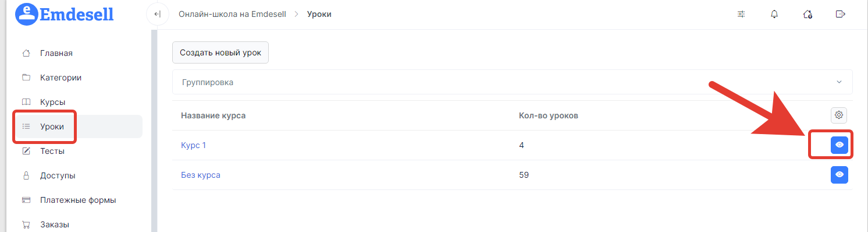The width and height of the screenshot is (868, 232).
Task: Open the notifications bell icon
Action: point(774,15)
